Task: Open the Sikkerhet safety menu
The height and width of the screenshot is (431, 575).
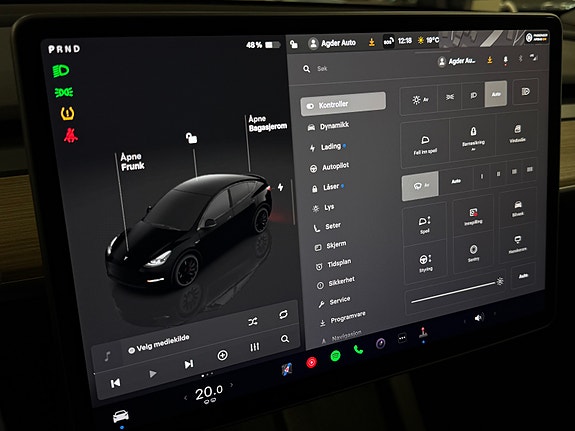Action: pos(336,282)
